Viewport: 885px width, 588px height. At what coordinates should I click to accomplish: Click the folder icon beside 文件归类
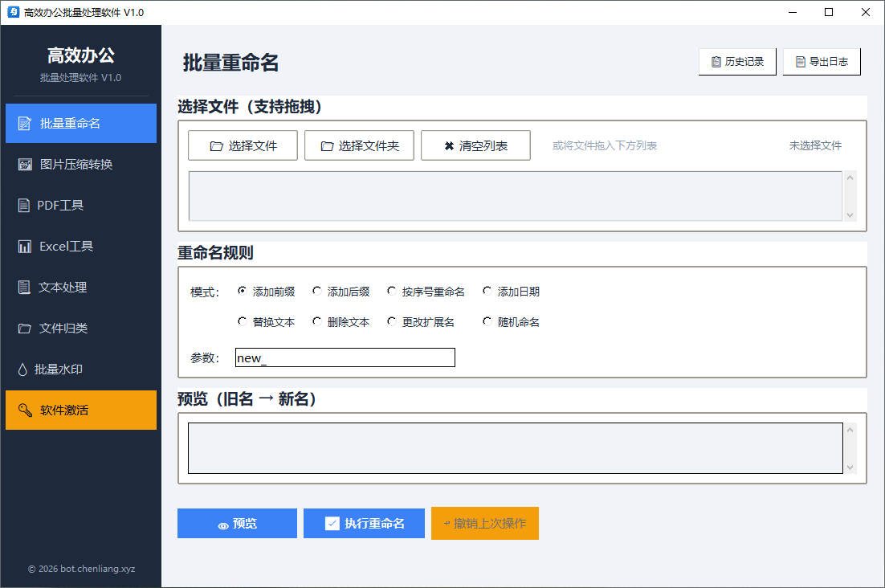pos(24,329)
